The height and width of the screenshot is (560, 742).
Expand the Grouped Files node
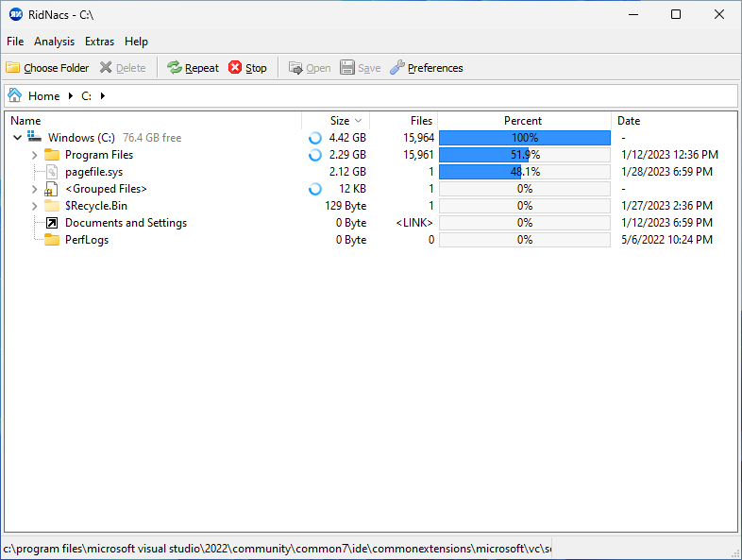click(34, 189)
